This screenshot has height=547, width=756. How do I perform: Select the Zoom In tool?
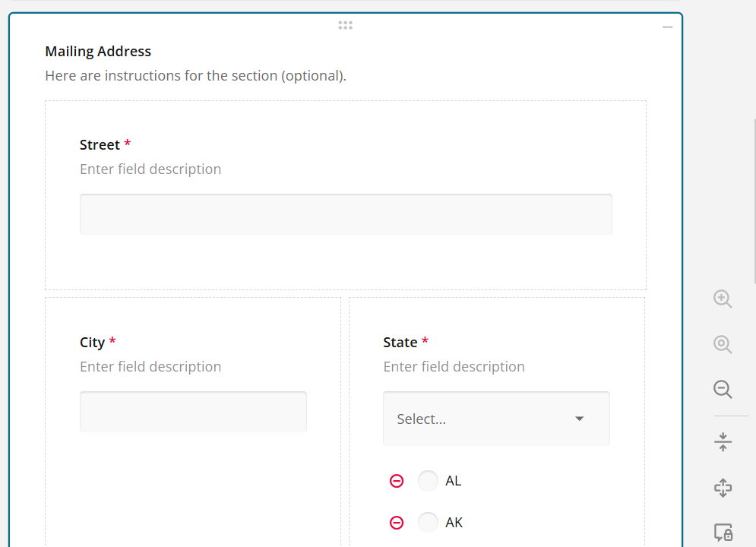pyautogui.click(x=722, y=299)
